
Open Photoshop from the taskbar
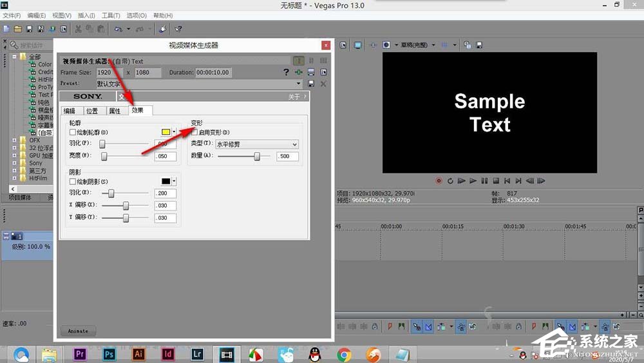point(109,353)
